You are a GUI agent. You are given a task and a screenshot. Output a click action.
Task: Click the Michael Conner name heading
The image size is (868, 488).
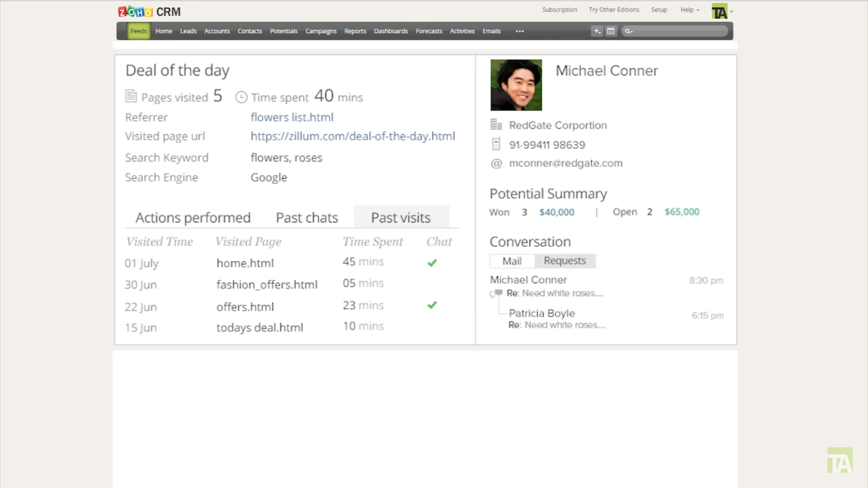607,71
